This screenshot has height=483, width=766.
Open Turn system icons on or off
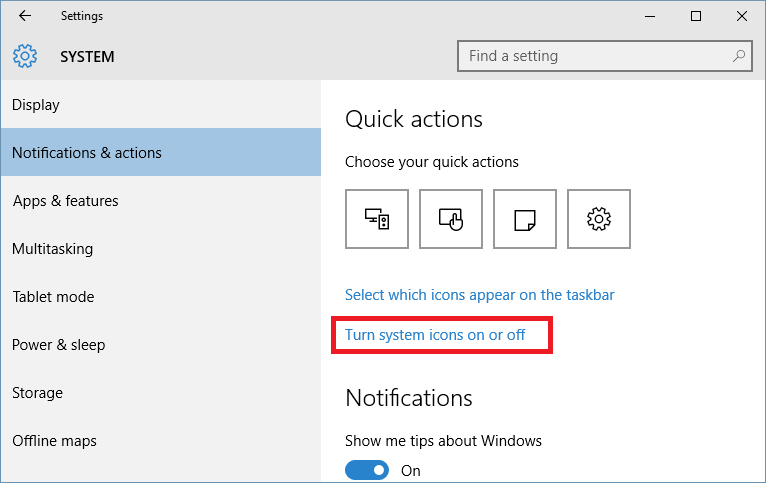tap(435, 335)
